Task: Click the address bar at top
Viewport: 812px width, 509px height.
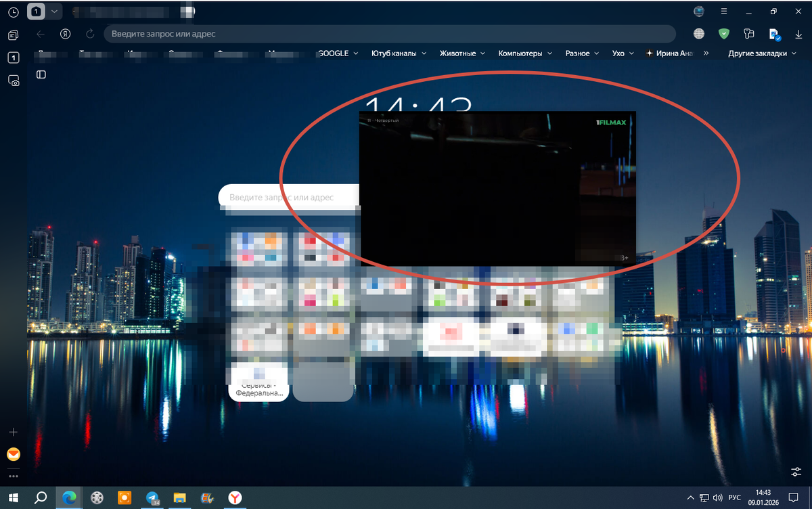Action: coord(389,34)
